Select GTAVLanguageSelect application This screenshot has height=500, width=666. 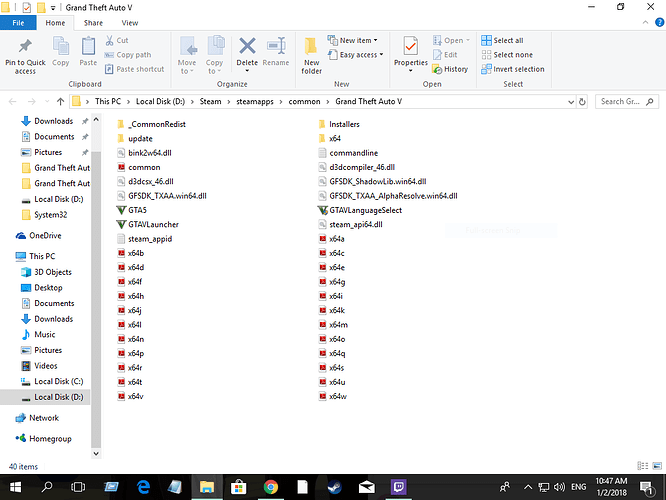click(x=360, y=210)
